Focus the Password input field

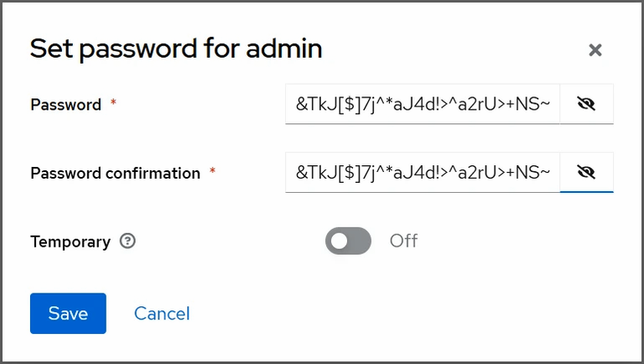click(x=423, y=104)
